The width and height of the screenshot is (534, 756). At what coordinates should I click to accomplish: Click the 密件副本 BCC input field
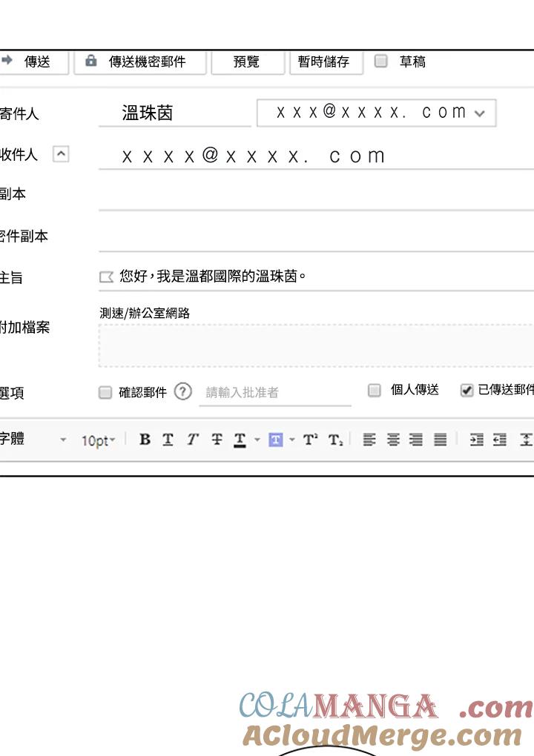click(x=316, y=236)
